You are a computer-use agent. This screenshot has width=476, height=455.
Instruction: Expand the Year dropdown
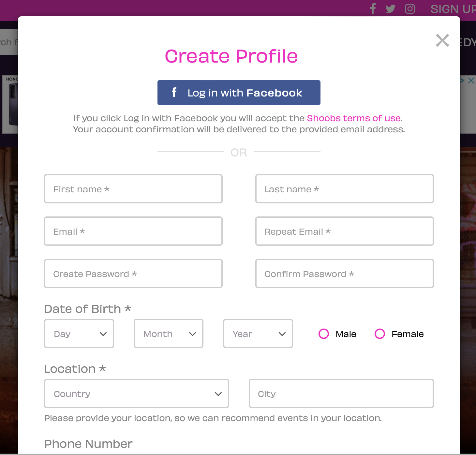pos(258,333)
